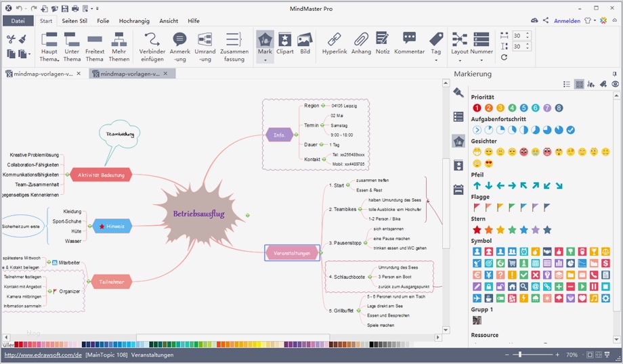
Task: Open the Kommentar tool
Action: (x=409, y=43)
